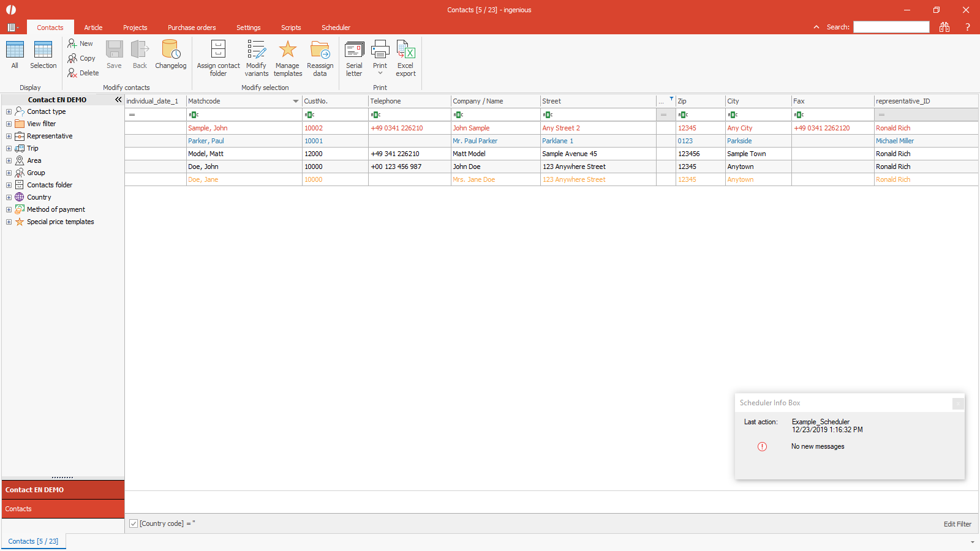Viewport: 980px width, 551px height.
Task: Click the binoculars search icon
Action: 944,27
